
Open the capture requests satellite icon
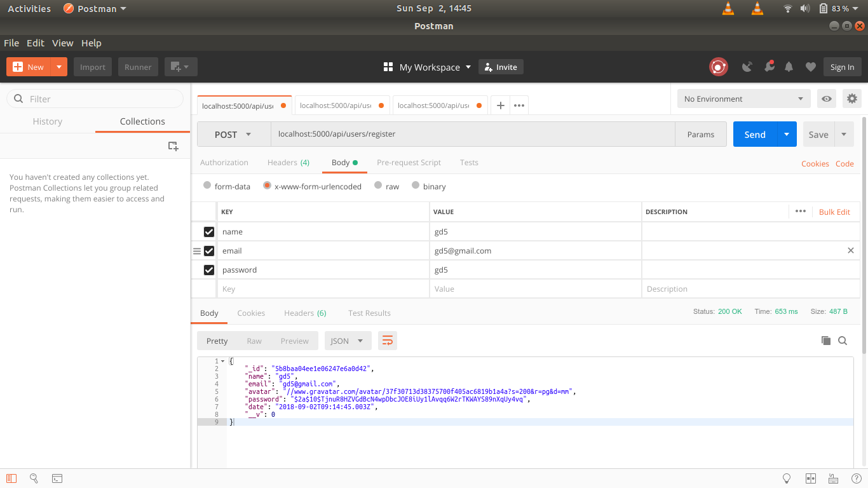click(747, 67)
